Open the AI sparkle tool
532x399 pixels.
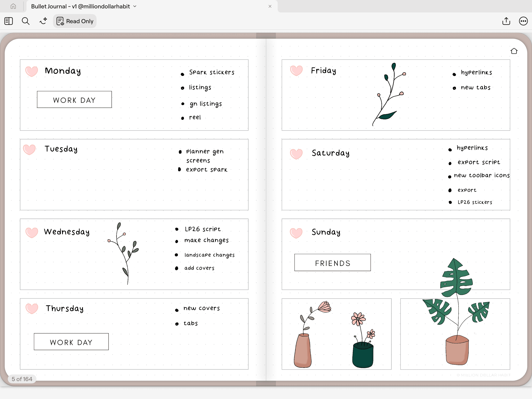point(43,21)
